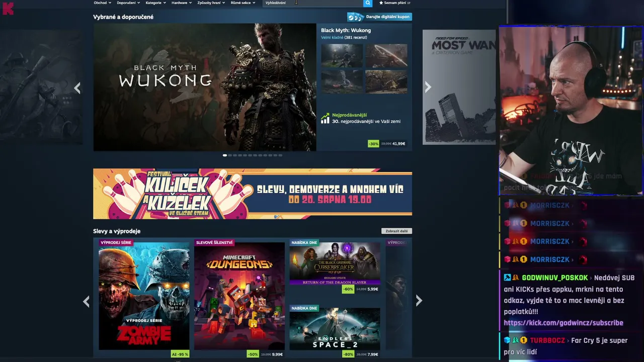644x362 pixels.
Task: Select the first carousel page dot
Action: [224, 155]
